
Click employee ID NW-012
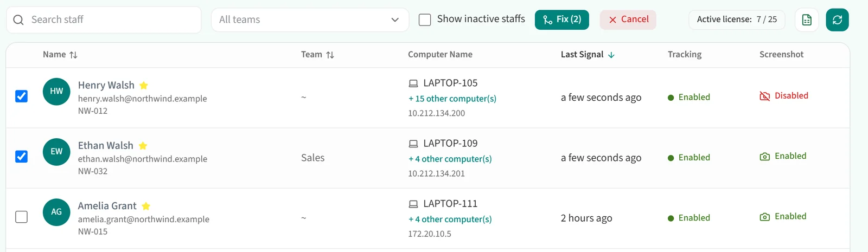pyautogui.click(x=93, y=111)
